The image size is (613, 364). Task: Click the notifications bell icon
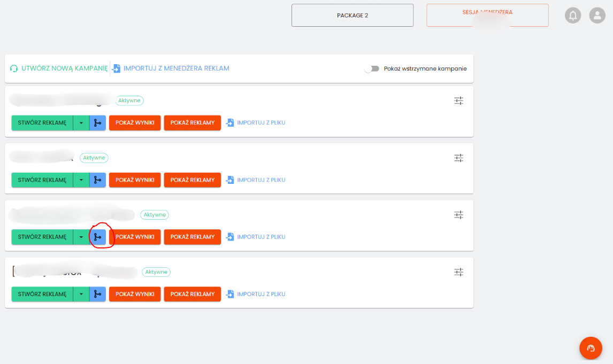pos(573,16)
